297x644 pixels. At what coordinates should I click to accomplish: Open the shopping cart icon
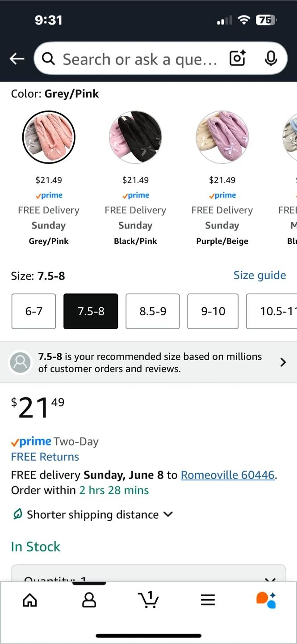[x=149, y=600]
